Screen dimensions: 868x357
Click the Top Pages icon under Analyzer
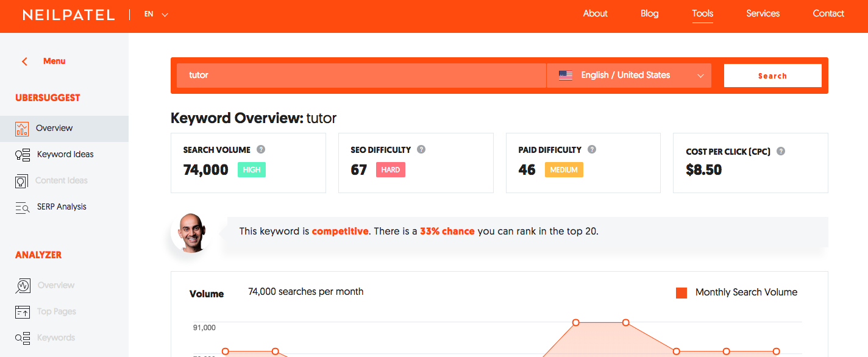tap(23, 312)
